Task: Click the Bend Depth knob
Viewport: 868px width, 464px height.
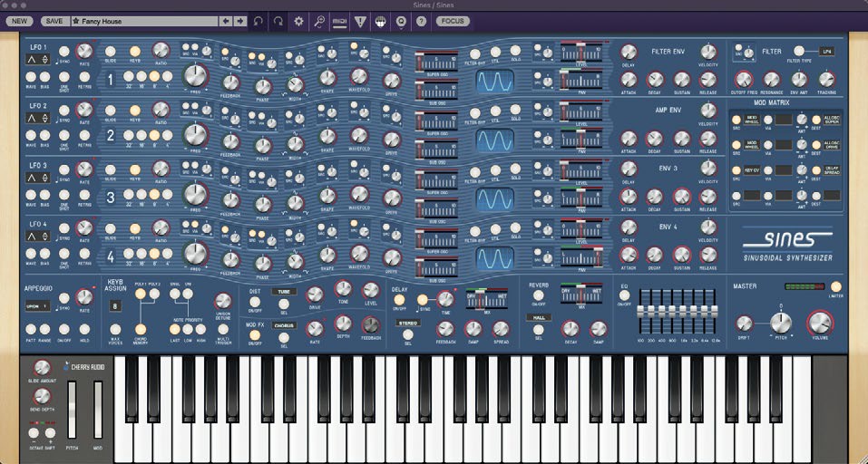Action: point(42,396)
